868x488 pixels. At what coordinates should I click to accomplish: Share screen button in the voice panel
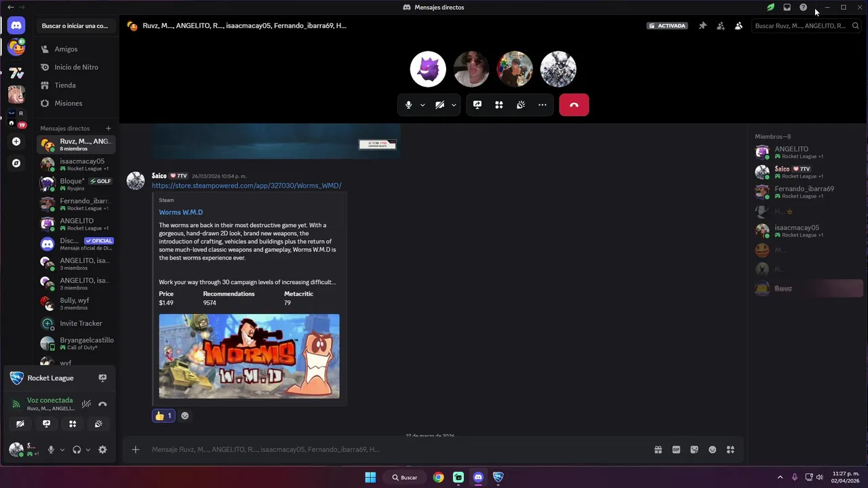[46, 424]
